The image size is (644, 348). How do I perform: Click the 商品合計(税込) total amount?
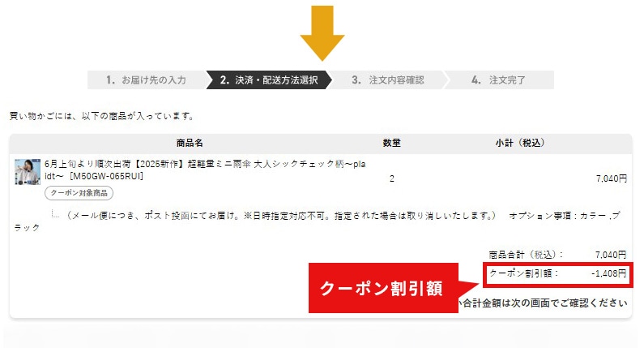click(611, 255)
